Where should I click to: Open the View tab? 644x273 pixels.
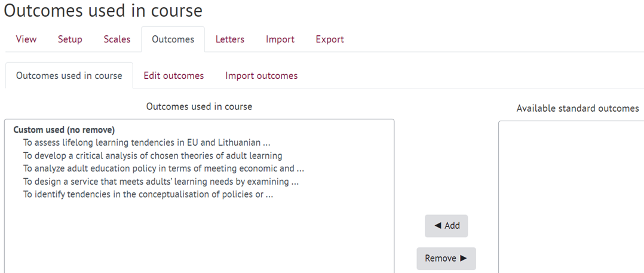[x=26, y=39]
